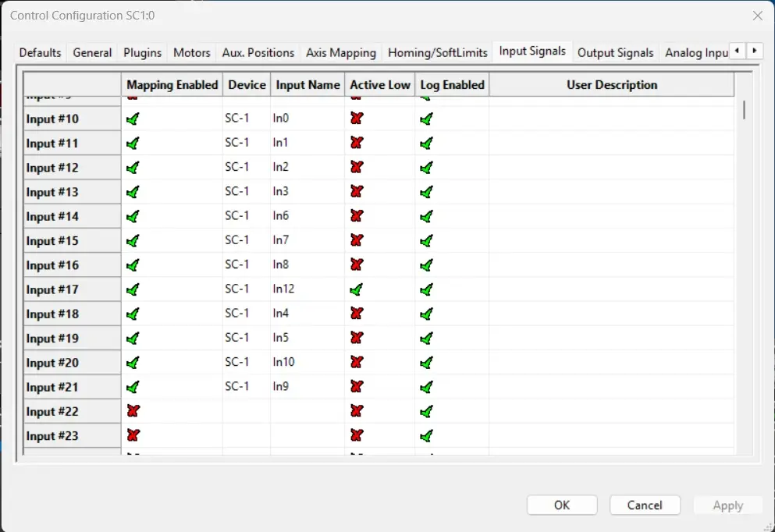Enable mapping red X for Input #23
The height and width of the screenshot is (532, 775).
tap(133, 435)
